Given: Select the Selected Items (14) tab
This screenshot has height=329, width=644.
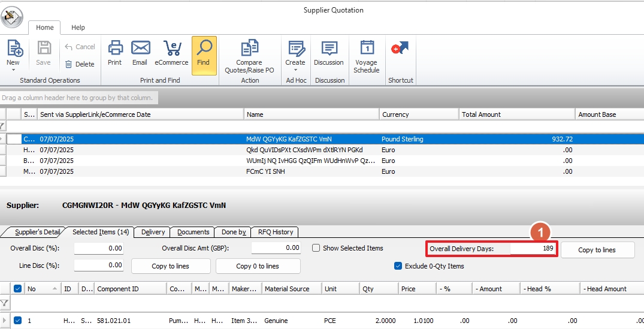Looking at the screenshot, I should (x=101, y=232).
